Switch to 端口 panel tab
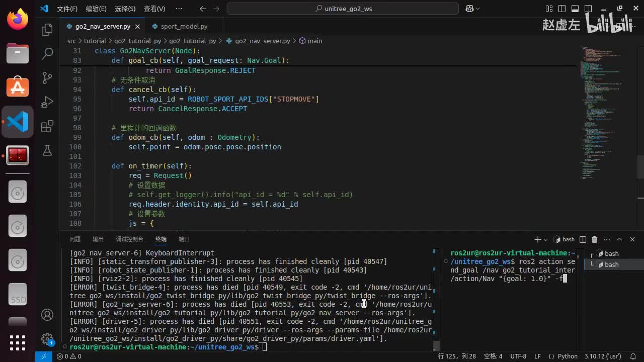Viewport: 644px width, 362px height. click(x=184, y=239)
